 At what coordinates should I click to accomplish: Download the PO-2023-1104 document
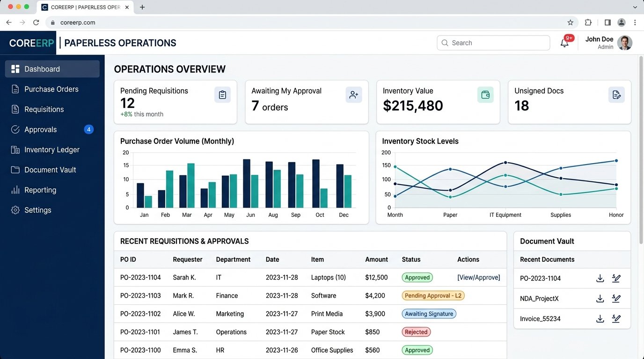click(x=600, y=279)
